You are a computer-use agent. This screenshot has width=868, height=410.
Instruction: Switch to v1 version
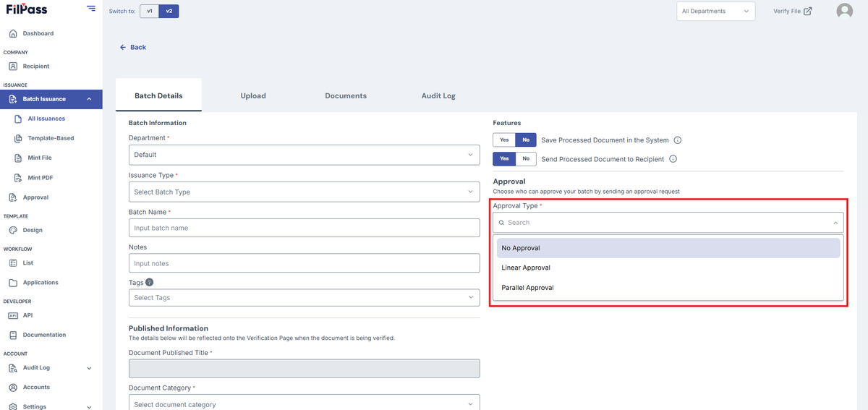click(x=149, y=12)
